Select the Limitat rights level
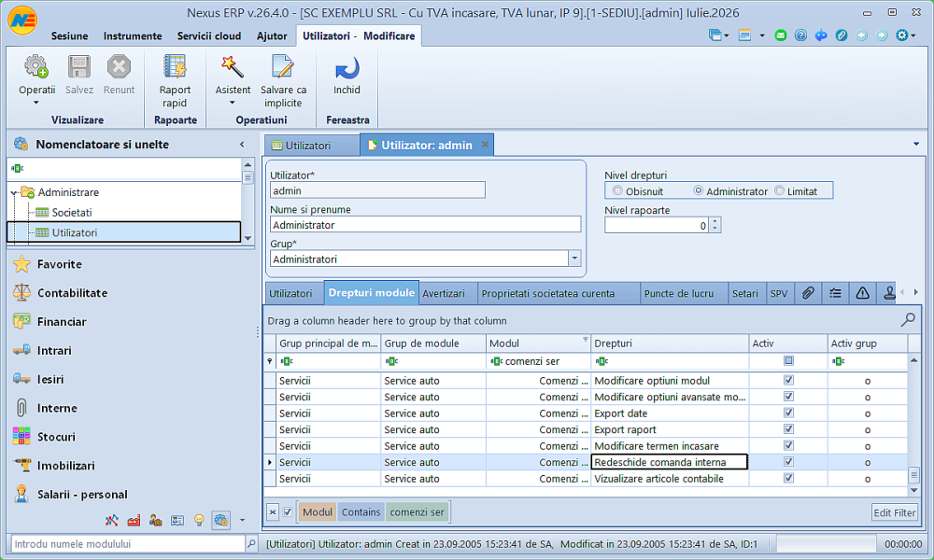The width and height of the screenshot is (934, 560). coord(779,190)
